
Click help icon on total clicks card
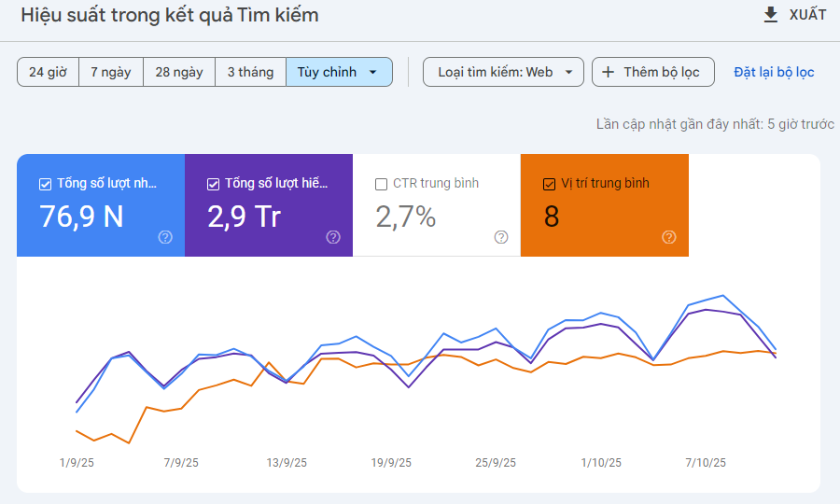pyautogui.click(x=165, y=237)
